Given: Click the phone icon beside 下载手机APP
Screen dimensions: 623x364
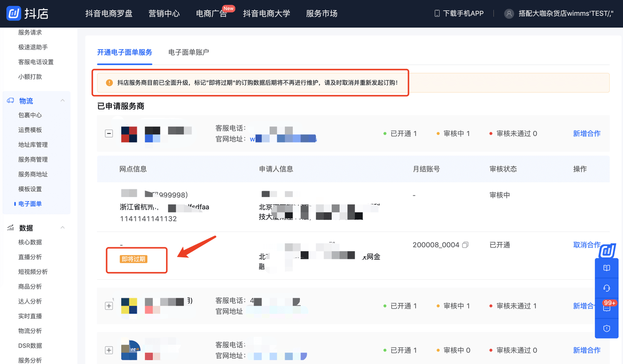Looking at the screenshot, I should click(437, 14).
